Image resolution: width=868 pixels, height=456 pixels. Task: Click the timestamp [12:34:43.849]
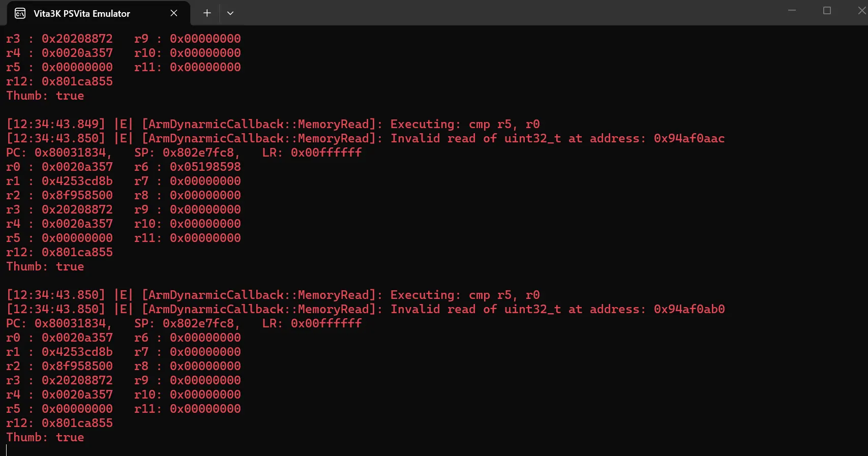(56, 124)
